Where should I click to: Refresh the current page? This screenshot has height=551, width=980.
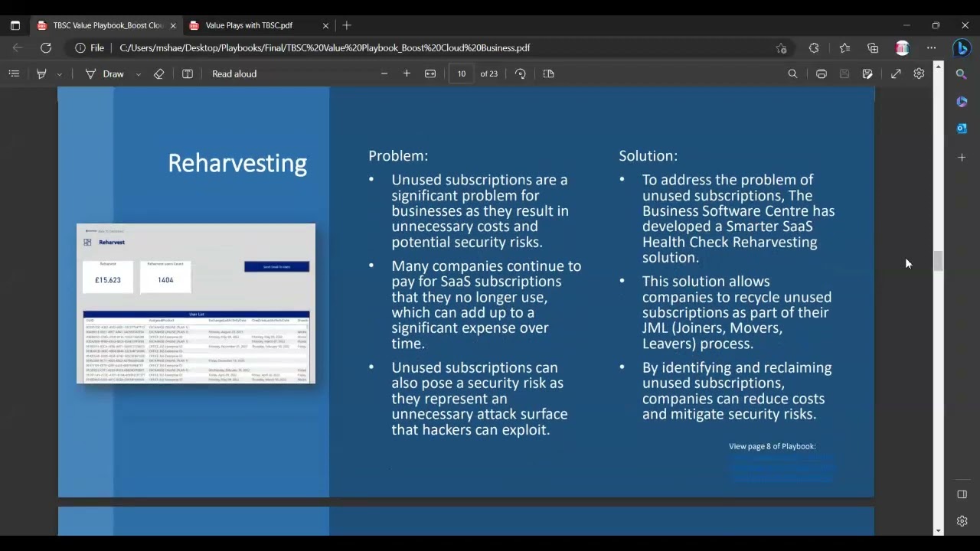coord(46,47)
